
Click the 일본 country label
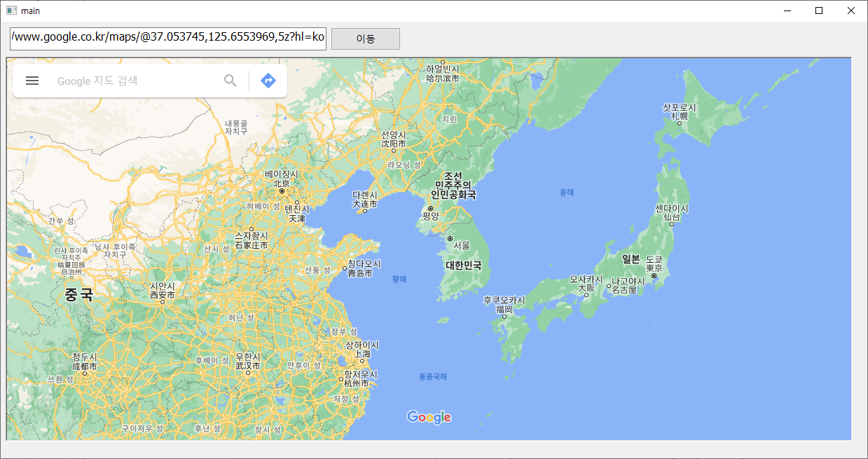pyautogui.click(x=631, y=259)
